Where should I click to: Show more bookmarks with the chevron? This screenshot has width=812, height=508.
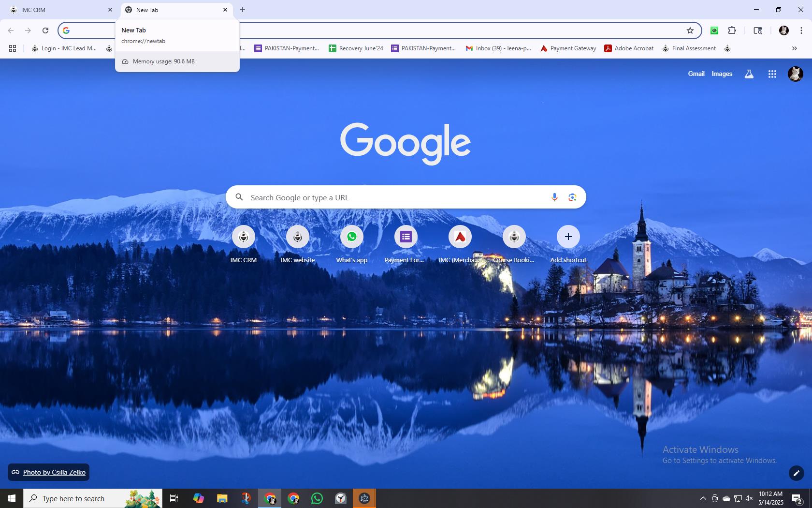[x=794, y=48]
